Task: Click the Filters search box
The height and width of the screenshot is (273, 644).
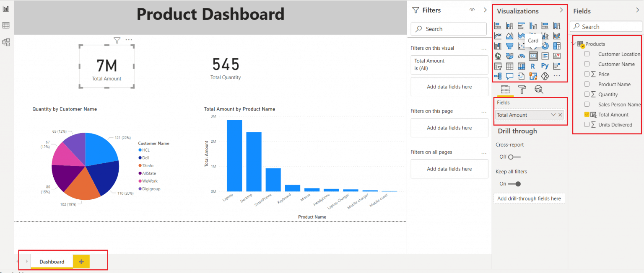Action: (x=448, y=28)
